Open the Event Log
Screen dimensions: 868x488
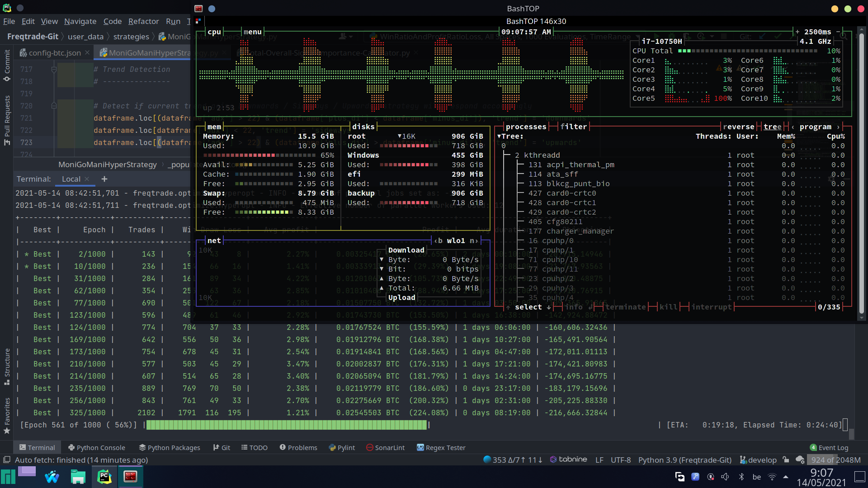tap(833, 447)
